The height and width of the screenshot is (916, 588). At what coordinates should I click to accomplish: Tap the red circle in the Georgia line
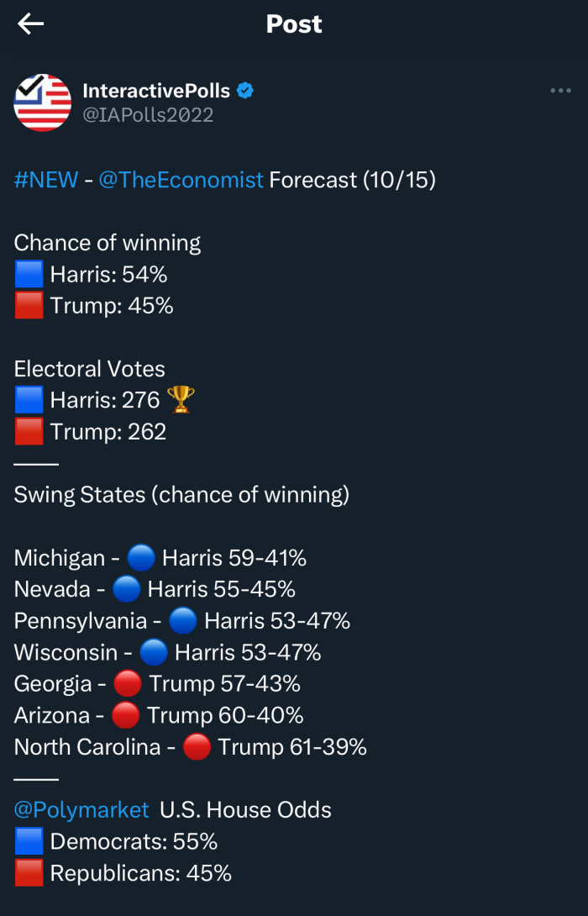[x=128, y=683]
